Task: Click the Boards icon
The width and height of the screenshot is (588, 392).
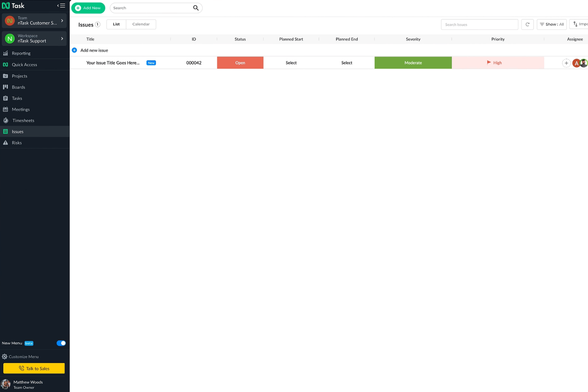Action: pyautogui.click(x=6, y=87)
